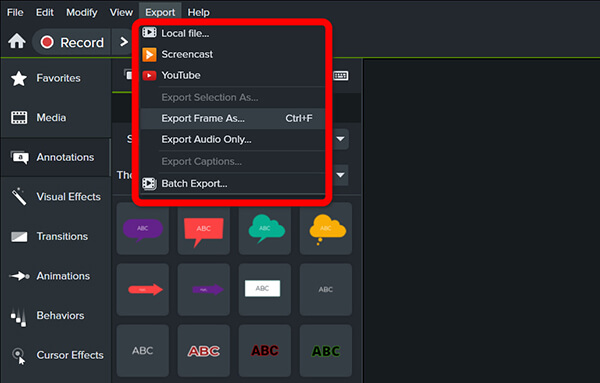This screenshot has width=600, height=383.
Task: Click the Batch Export filmstrip icon
Action: pos(149,184)
